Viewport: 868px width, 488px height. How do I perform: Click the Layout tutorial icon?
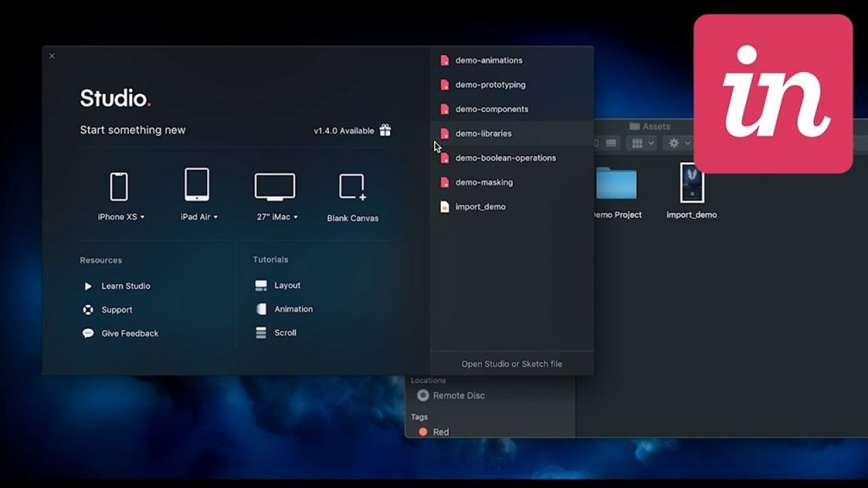pos(261,286)
